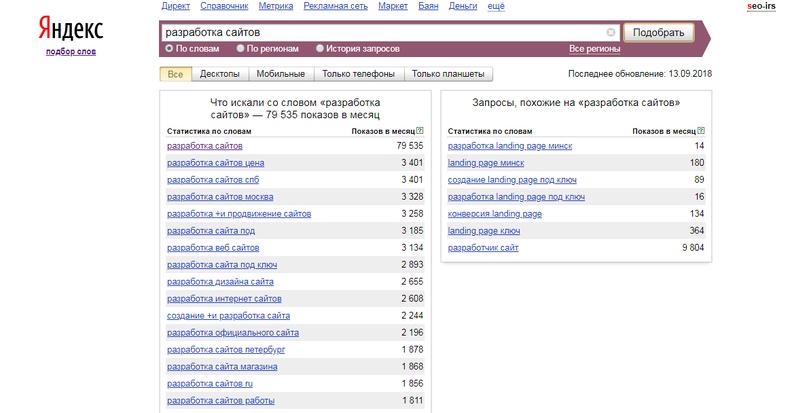Open the Метрика link
Viewport: 807px width, 413px height.
point(276,6)
